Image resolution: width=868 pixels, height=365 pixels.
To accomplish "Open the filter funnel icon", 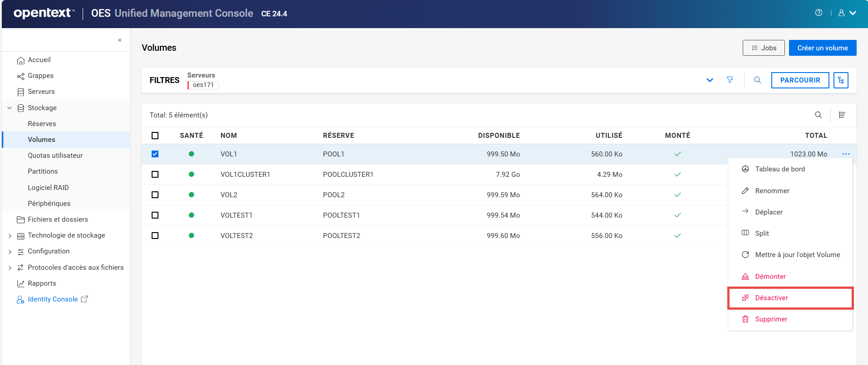I will tap(730, 80).
